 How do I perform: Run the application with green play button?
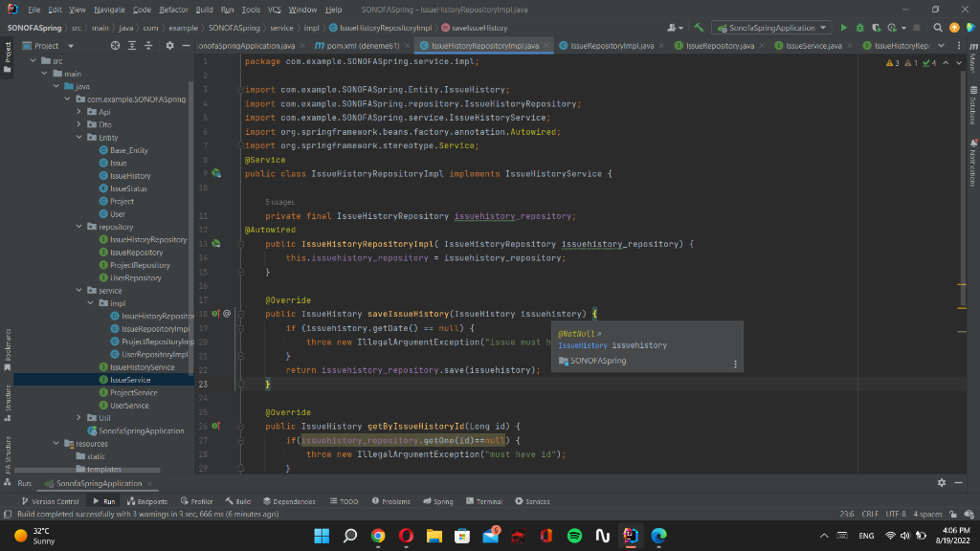(x=844, y=28)
